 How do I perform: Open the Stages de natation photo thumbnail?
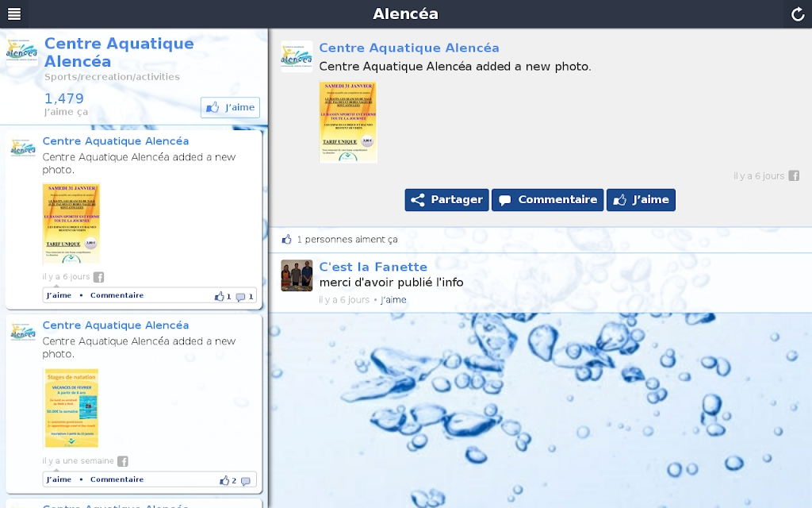71,408
